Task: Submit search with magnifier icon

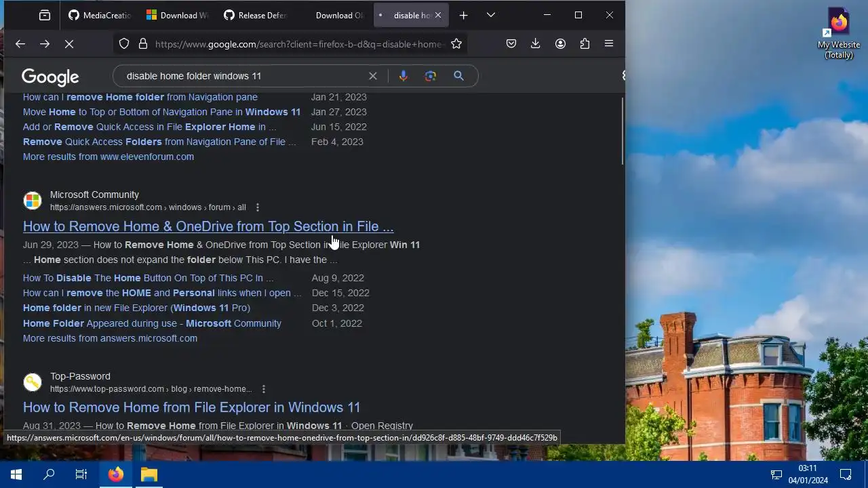Action: tap(459, 76)
